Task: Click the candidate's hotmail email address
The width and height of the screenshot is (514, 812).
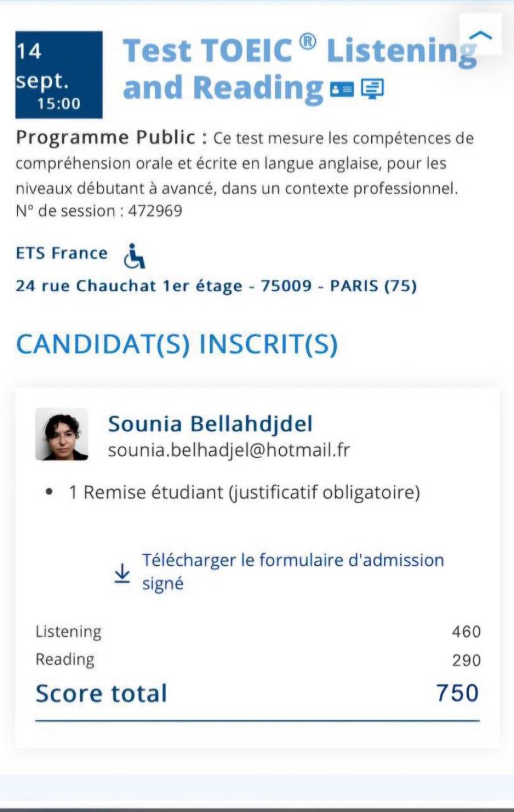Action: [229, 450]
